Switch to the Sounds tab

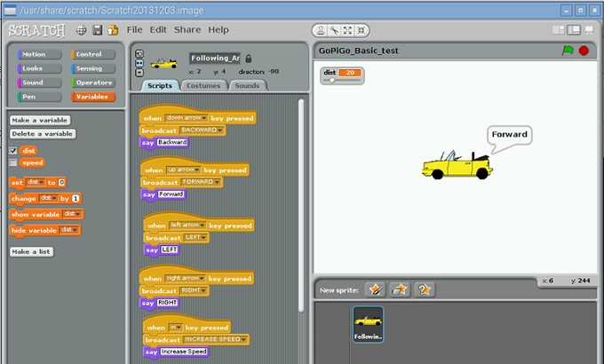tap(247, 85)
